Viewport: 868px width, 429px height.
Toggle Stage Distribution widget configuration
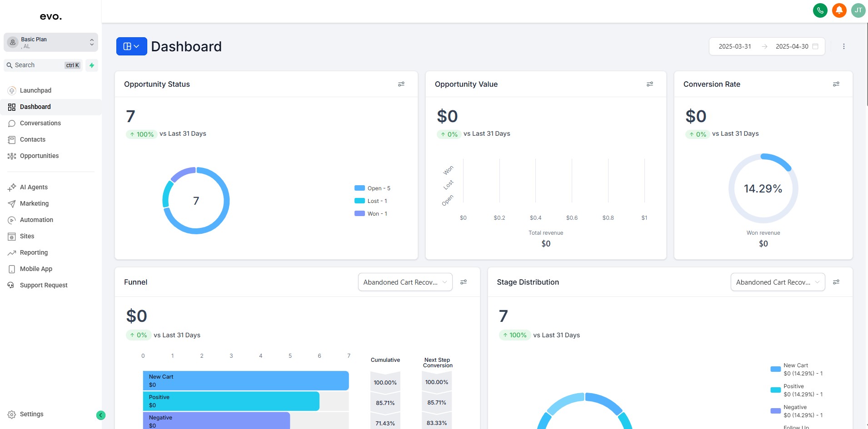coord(837,281)
